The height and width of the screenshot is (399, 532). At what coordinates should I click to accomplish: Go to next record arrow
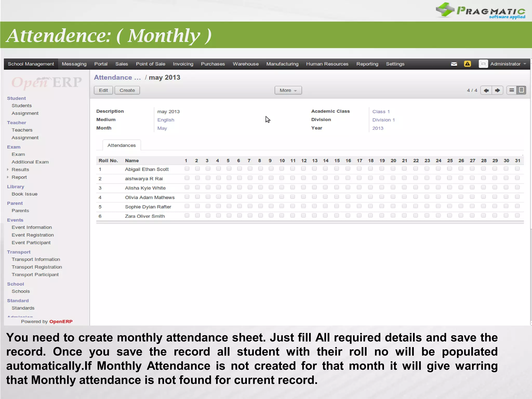[497, 90]
